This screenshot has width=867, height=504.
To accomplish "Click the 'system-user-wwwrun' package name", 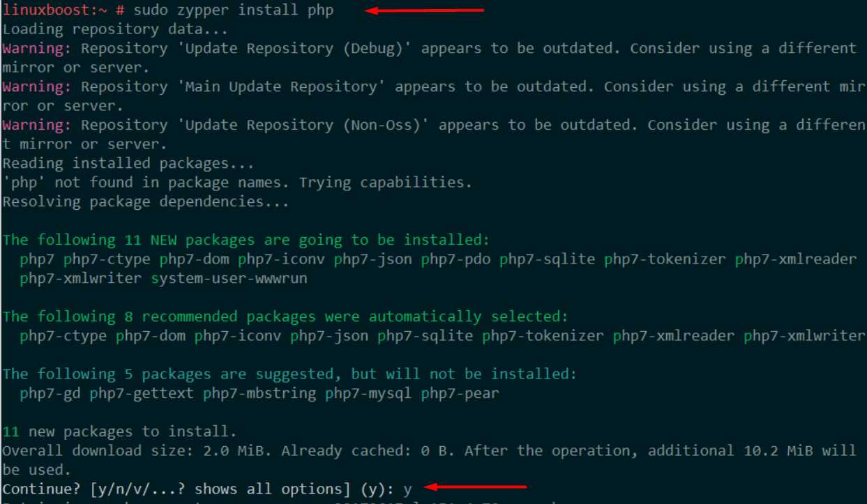I will (229, 279).
